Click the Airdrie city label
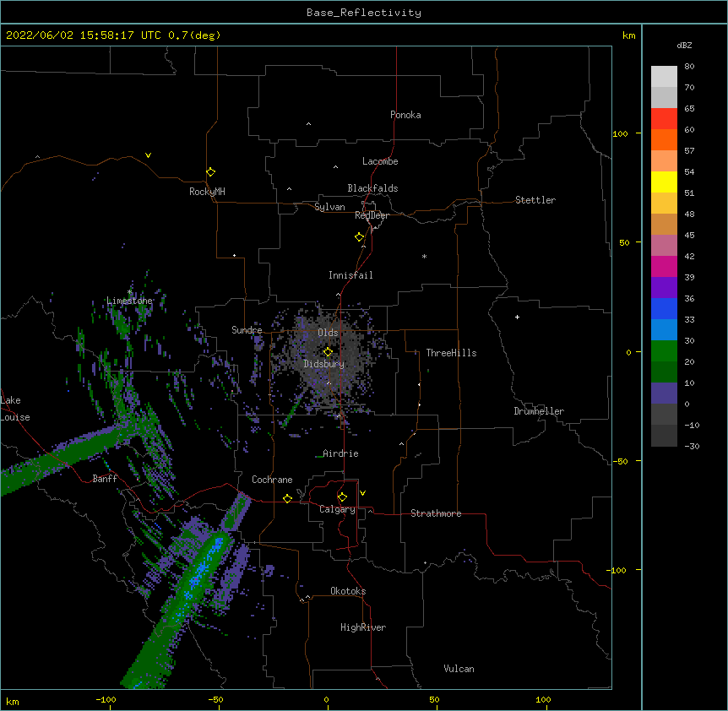 click(x=340, y=453)
